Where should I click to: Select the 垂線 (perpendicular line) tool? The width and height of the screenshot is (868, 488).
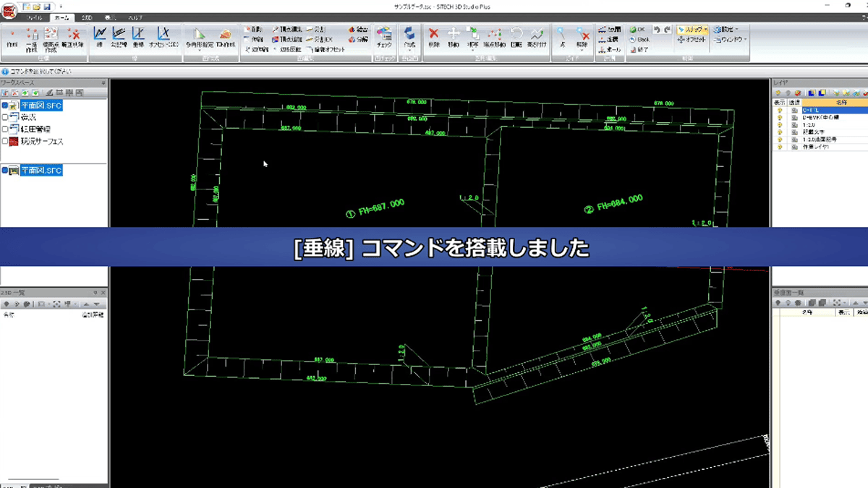coord(137,34)
